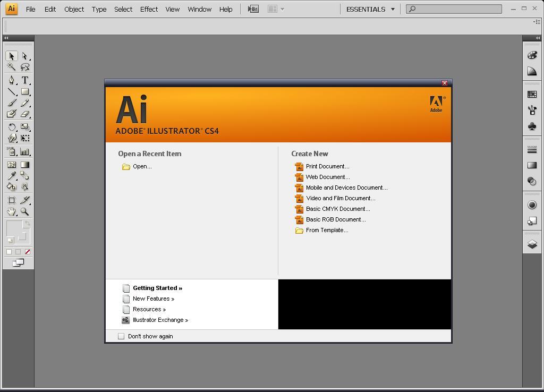Open the Help menu
Viewport: 544px width, 392px height.
(225, 10)
